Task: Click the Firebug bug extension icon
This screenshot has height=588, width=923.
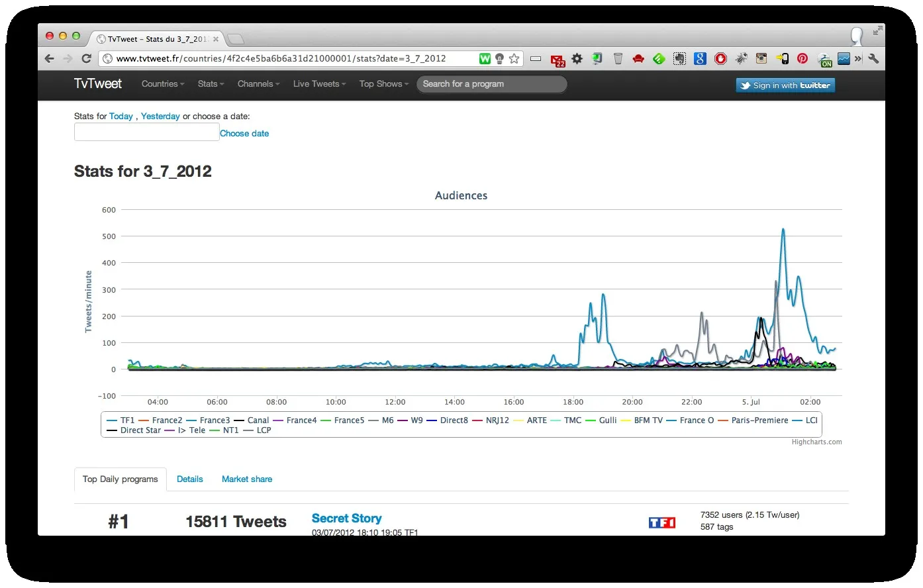Action: 741,59
